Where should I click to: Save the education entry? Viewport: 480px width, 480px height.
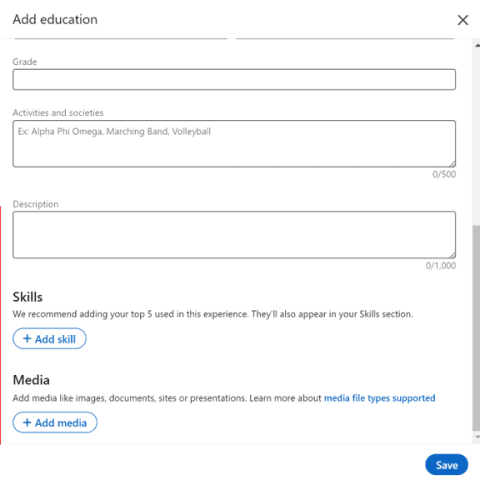click(447, 465)
